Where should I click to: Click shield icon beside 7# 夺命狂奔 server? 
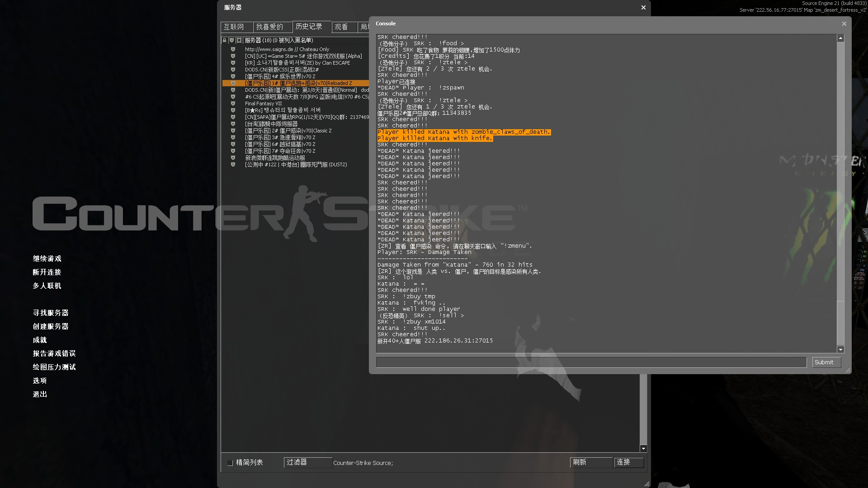coord(233,151)
